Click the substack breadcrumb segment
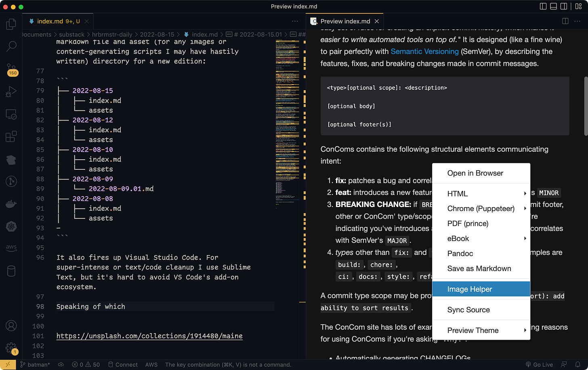 (71, 34)
